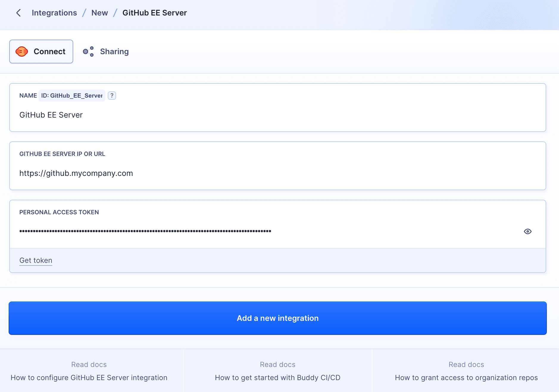559x392 pixels.
Task: Click the ID: GitHub_EE_Server badge
Action: click(x=72, y=96)
